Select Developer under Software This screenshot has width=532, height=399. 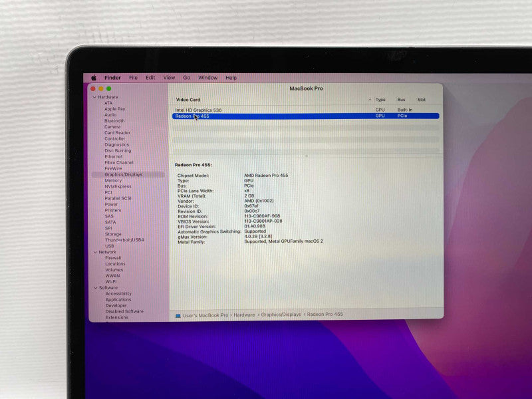point(116,305)
